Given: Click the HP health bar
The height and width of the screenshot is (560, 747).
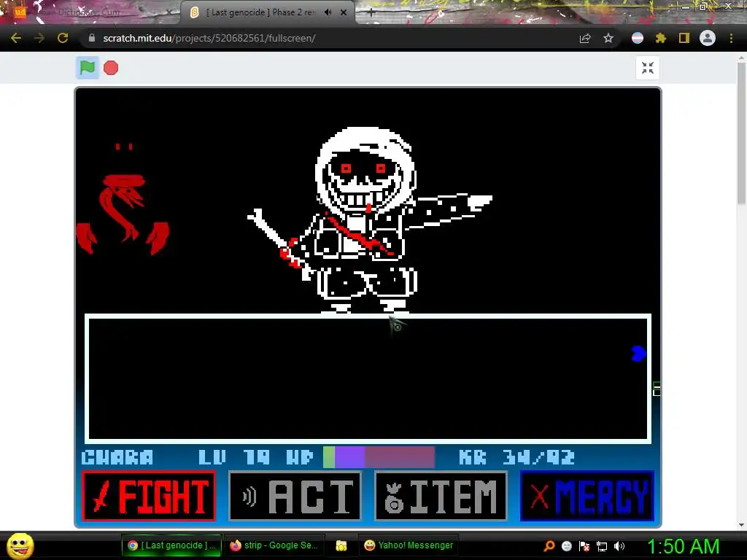Looking at the screenshot, I should (379, 457).
